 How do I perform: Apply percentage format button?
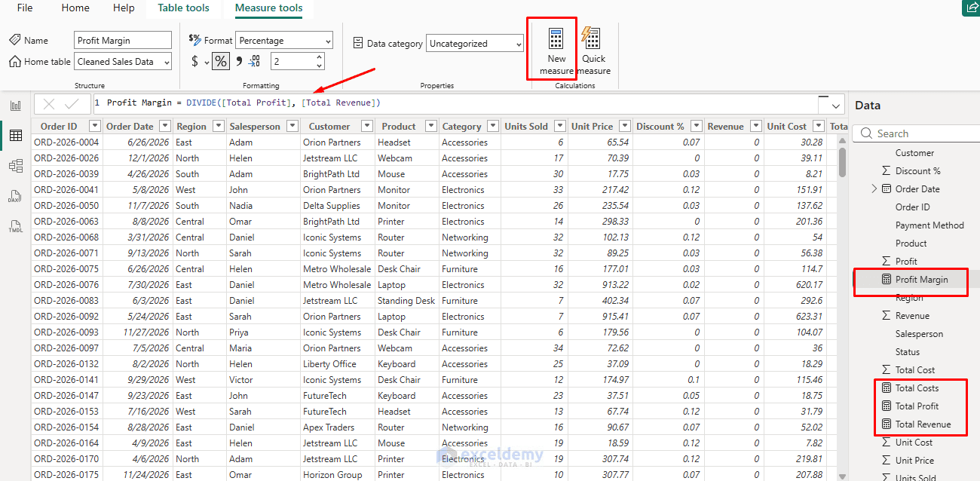pos(221,61)
